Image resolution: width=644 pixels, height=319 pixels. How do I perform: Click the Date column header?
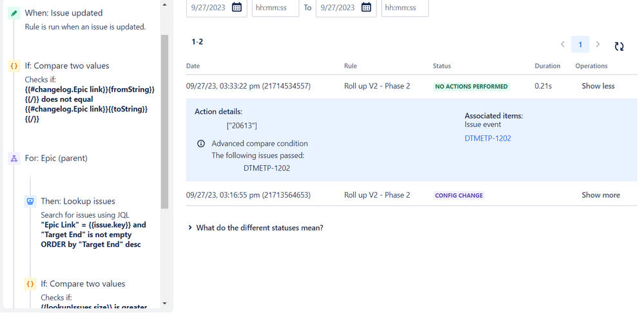coord(193,66)
